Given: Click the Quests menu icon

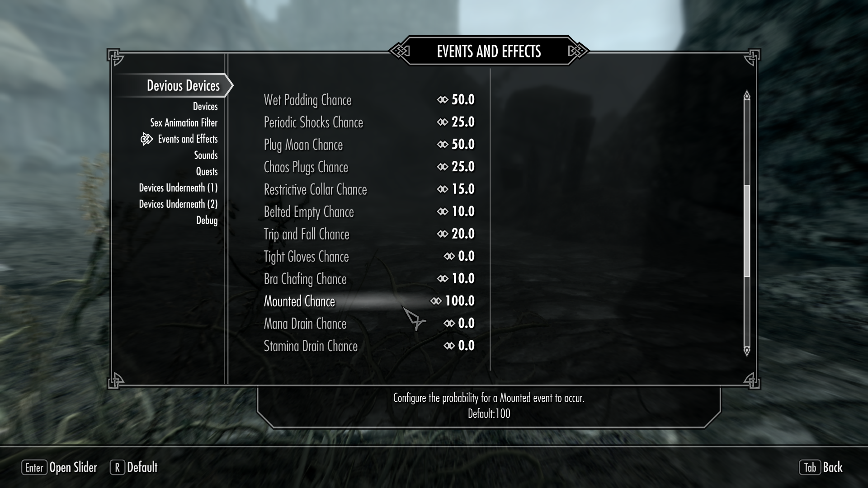Looking at the screenshot, I should (x=206, y=171).
